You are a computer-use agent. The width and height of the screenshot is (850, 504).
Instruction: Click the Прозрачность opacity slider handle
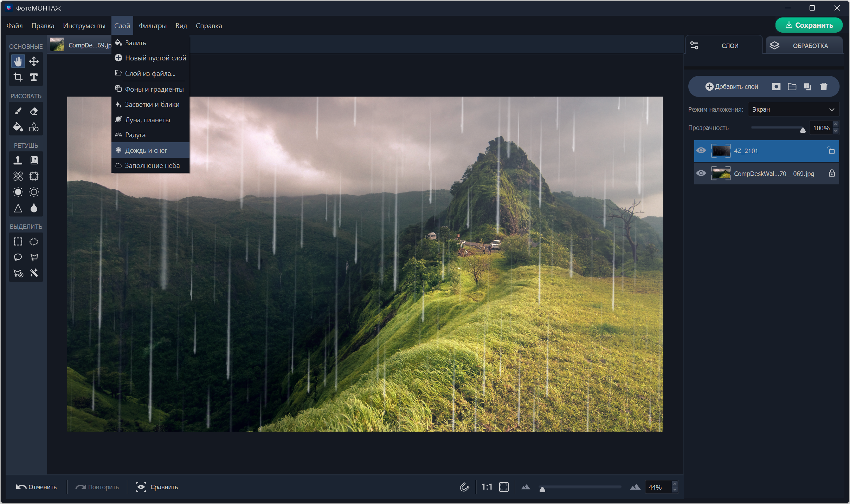pos(803,130)
